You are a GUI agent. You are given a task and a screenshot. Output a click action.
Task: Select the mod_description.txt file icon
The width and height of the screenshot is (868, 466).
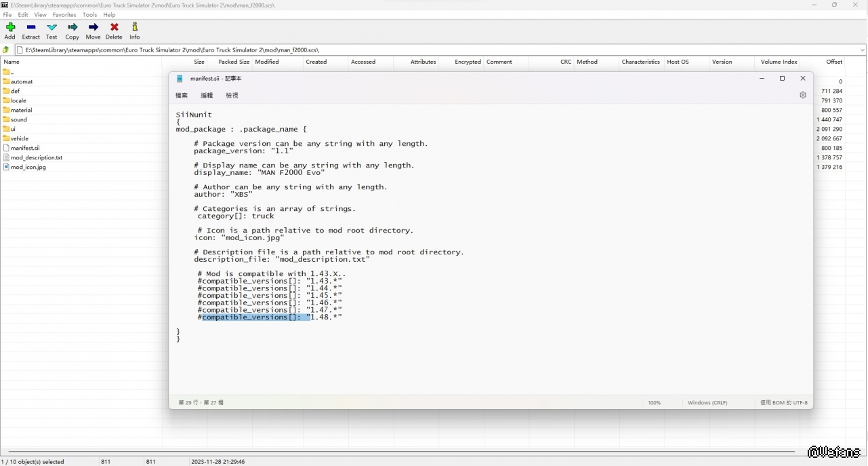tap(6, 157)
